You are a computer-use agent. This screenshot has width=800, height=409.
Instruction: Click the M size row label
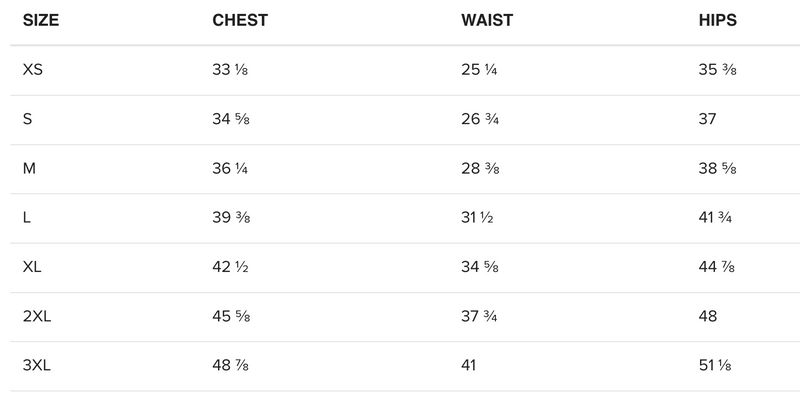[29, 168]
